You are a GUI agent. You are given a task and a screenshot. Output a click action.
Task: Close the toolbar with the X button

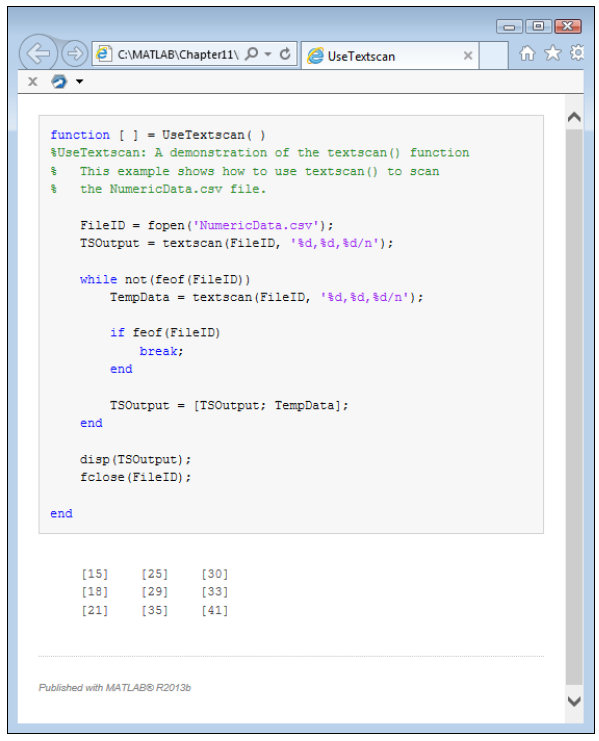33,82
